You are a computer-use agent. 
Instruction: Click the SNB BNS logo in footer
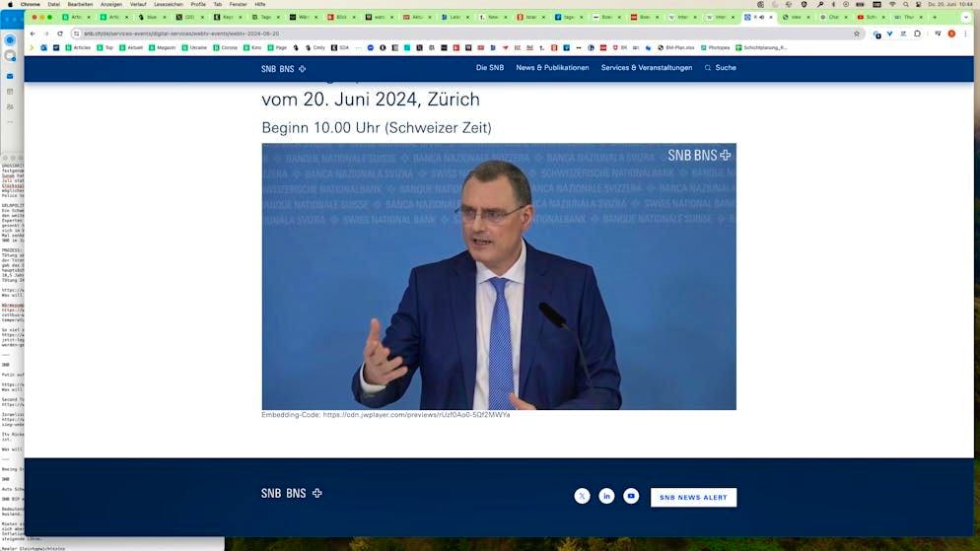click(292, 494)
